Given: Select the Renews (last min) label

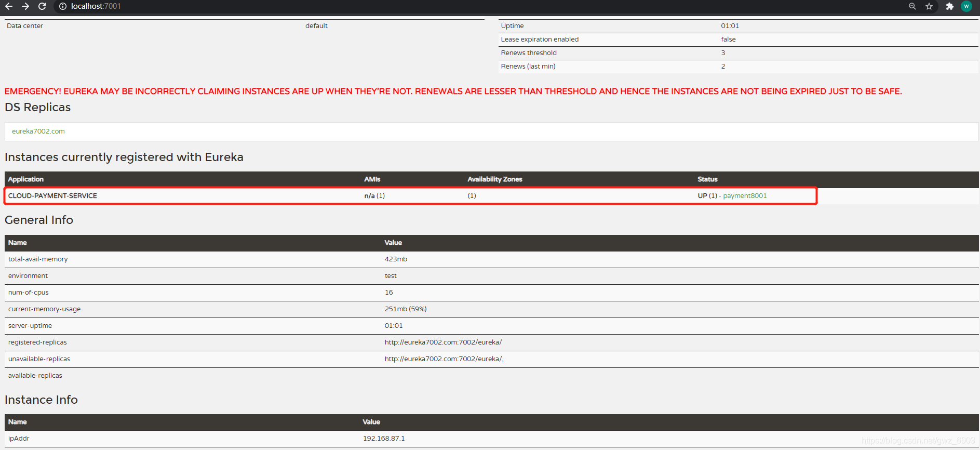Looking at the screenshot, I should coord(528,67).
